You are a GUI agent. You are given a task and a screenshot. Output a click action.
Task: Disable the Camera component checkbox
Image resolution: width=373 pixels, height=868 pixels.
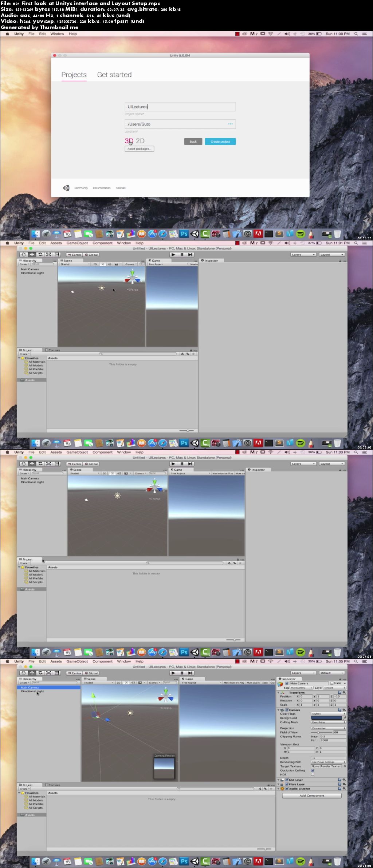click(287, 710)
